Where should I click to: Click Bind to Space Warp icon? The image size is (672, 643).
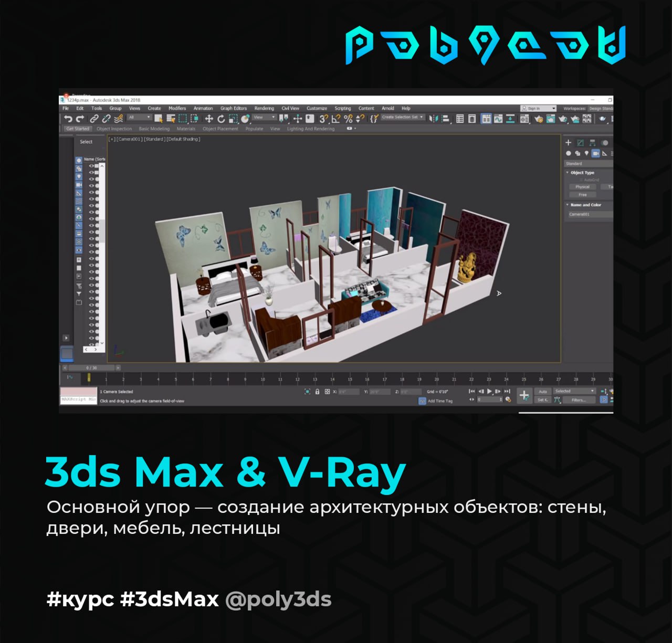(118, 119)
